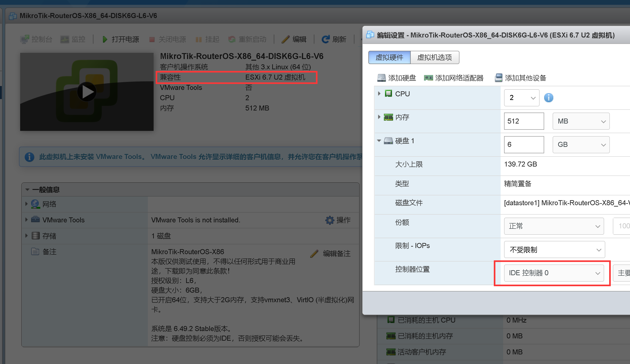
Task: Switch to the 虚拟硬件 tab
Action: pos(389,57)
